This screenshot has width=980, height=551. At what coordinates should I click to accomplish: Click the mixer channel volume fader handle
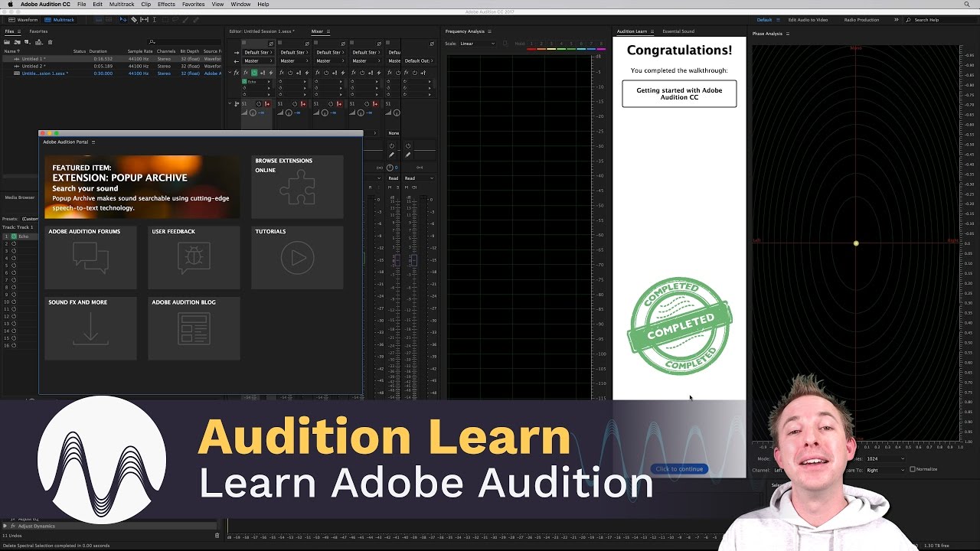point(396,261)
